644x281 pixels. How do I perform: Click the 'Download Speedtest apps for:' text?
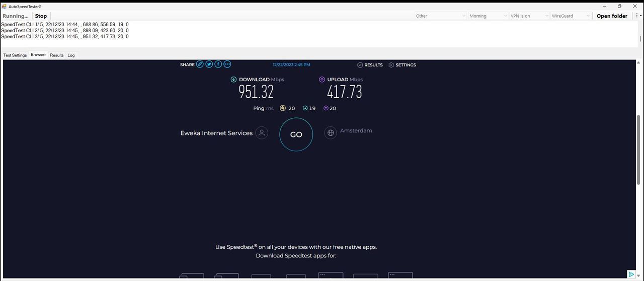pos(296,256)
